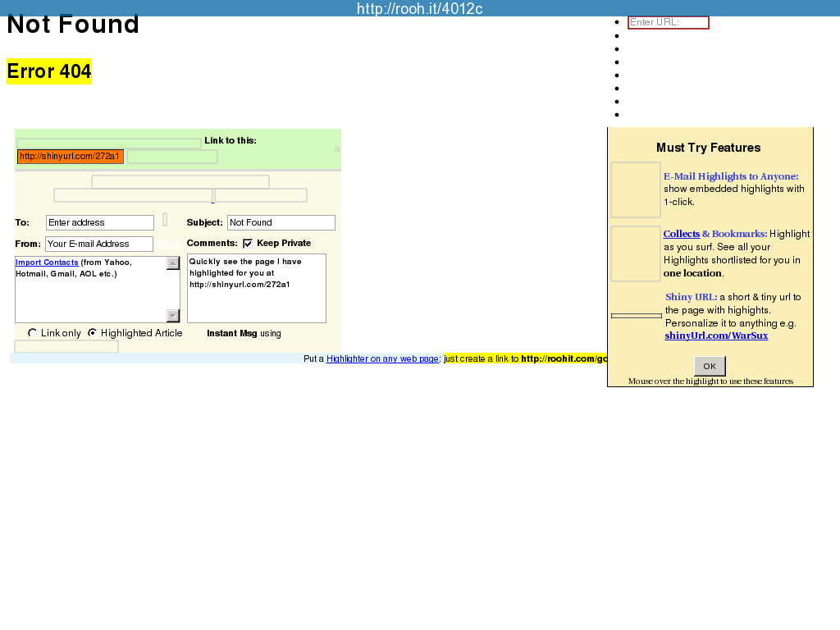Viewport: 840px width, 630px height.
Task: Open the Highlighter on any web page link
Action: [x=382, y=358]
